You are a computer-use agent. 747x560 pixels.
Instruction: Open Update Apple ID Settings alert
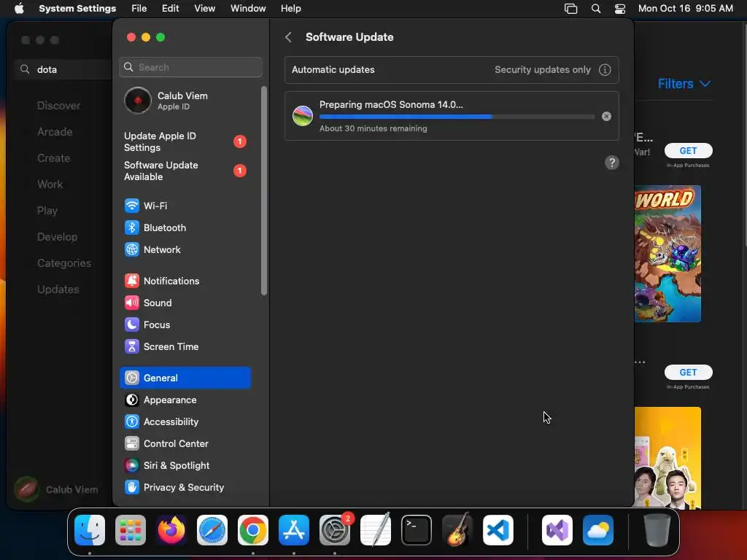click(x=185, y=142)
